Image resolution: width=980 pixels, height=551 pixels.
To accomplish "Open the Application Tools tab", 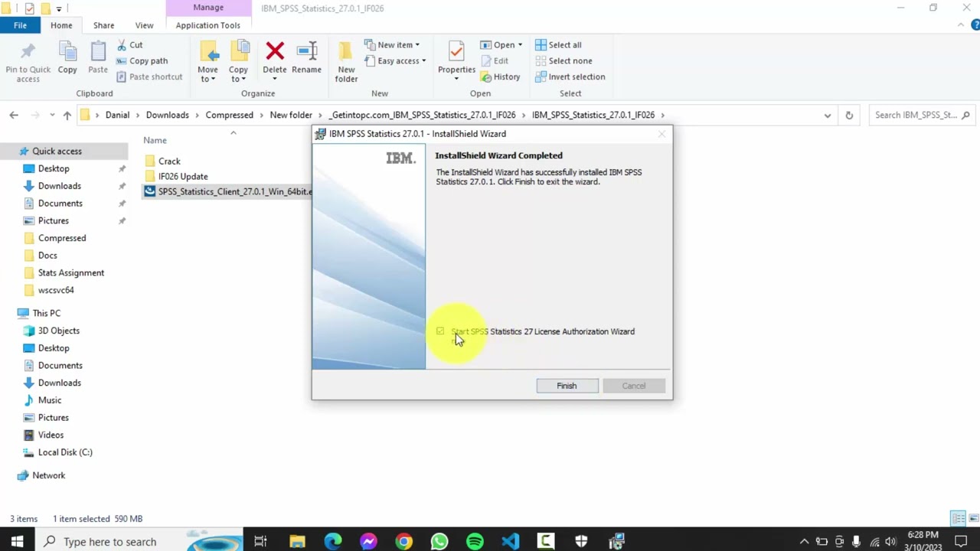I will 207,25.
